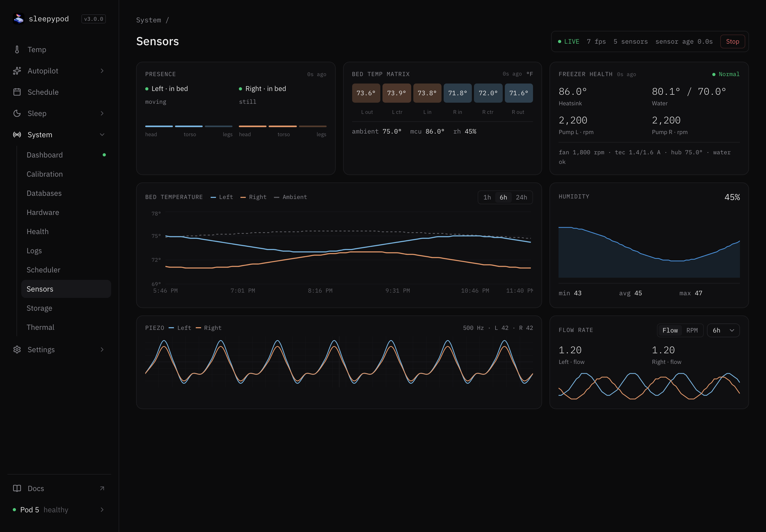Screen dimensions: 766x532
Task: Click the Docs external link arrow
Action: coord(102,488)
